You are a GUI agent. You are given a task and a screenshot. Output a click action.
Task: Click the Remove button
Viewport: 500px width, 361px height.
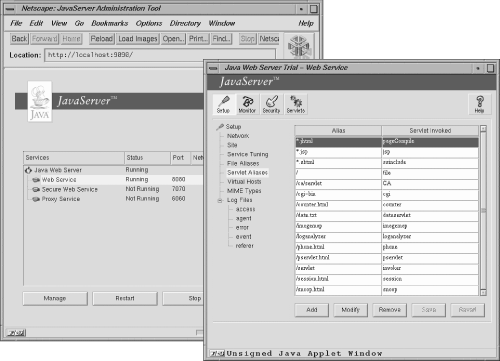coord(390,310)
